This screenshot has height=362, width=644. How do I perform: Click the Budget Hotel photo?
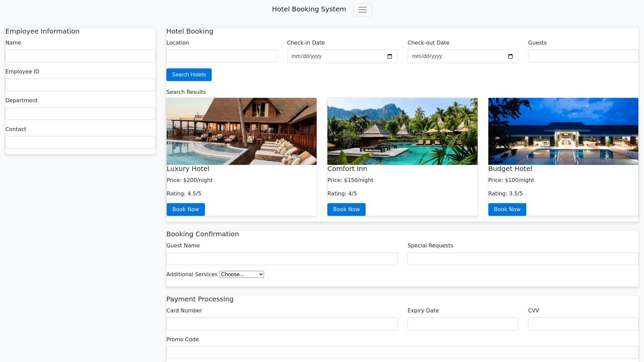pyautogui.click(x=563, y=131)
